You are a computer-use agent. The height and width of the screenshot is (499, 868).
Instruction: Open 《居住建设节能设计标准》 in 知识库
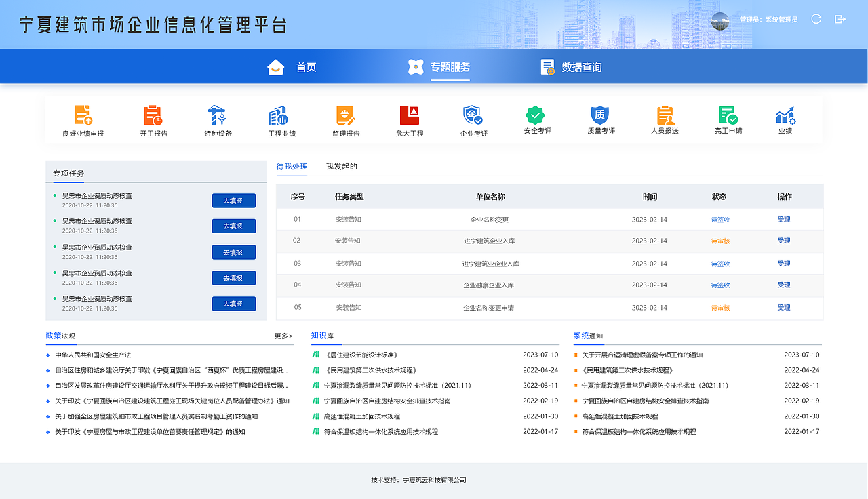[x=361, y=355]
